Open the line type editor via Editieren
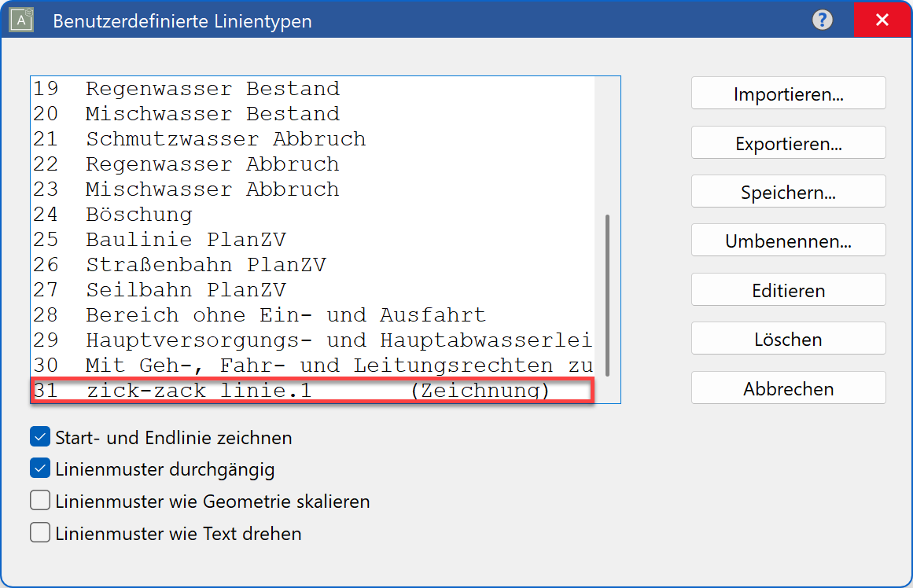 tap(787, 289)
